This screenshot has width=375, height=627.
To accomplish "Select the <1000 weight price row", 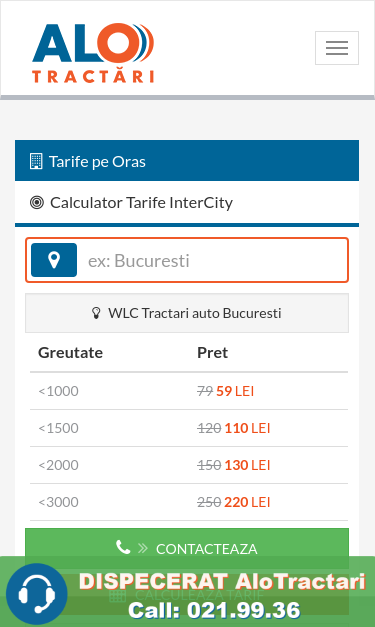I will (189, 391).
